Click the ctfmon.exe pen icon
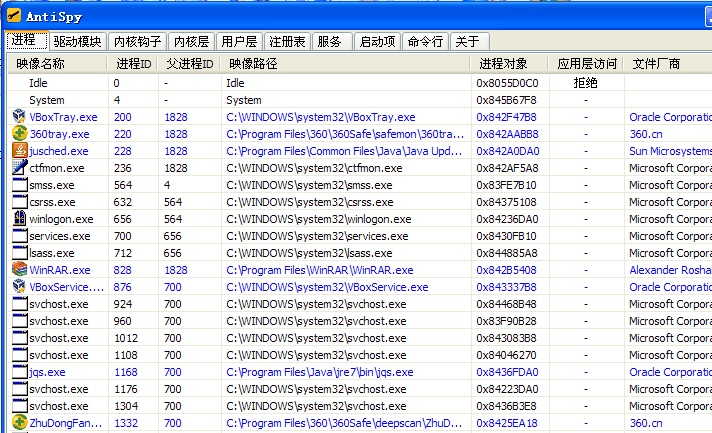Image resolution: width=712 pixels, height=433 pixels. 19,168
